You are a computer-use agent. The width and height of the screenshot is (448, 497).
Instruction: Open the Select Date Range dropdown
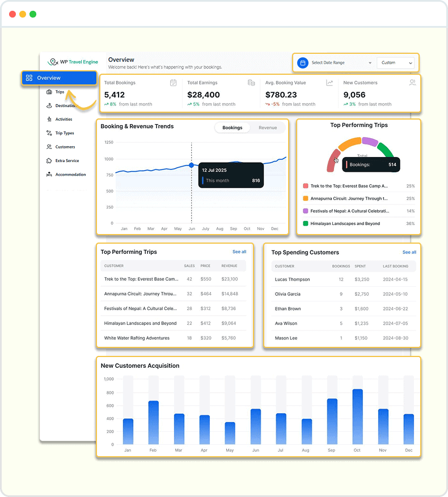[x=341, y=63]
